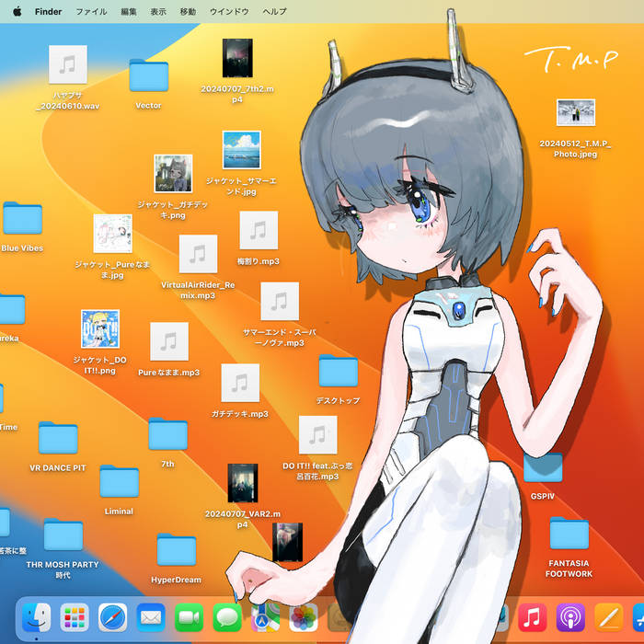Open Finder from the Dock
Viewport: 644px width, 644px height.
tap(37, 617)
